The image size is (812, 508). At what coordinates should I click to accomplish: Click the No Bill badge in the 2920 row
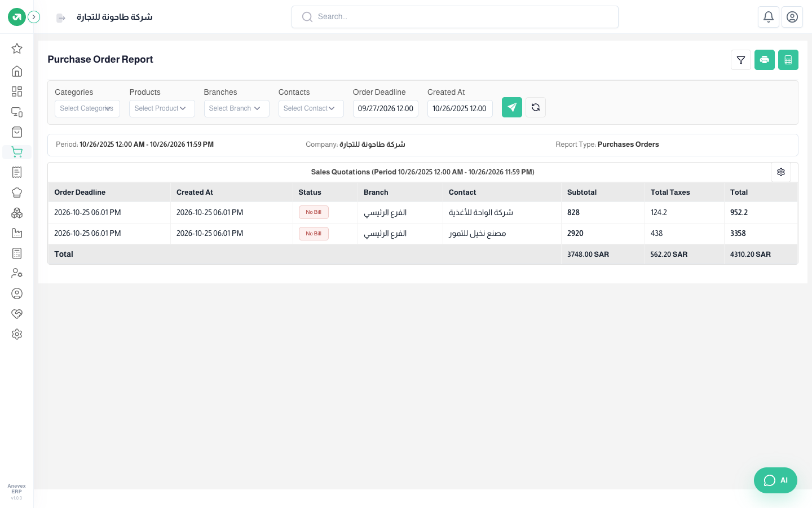point(314,234)
